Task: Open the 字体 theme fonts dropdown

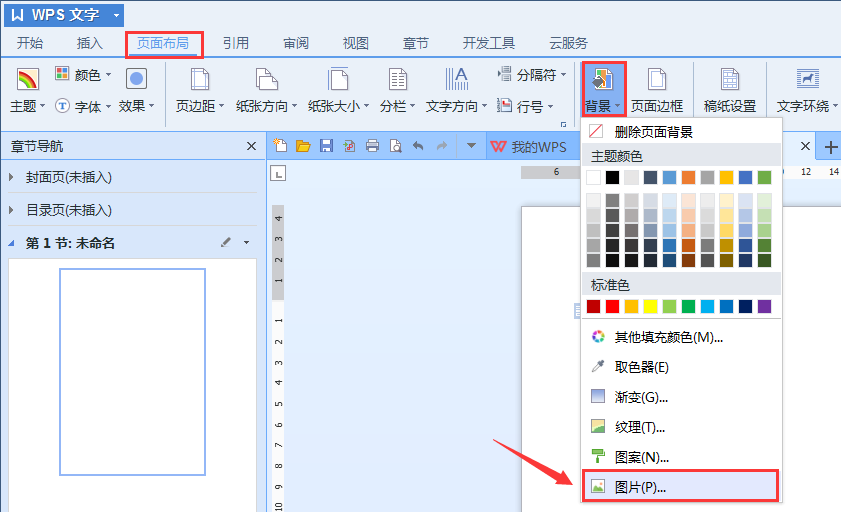Action: 83,106
